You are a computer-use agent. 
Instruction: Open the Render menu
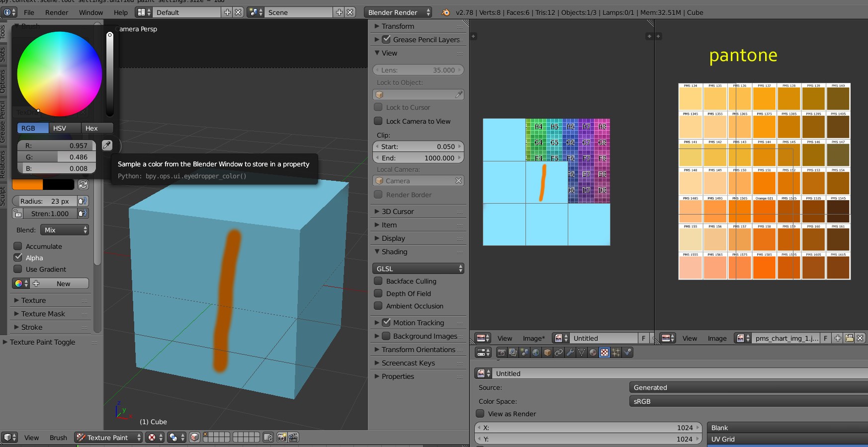pos(57,12)
